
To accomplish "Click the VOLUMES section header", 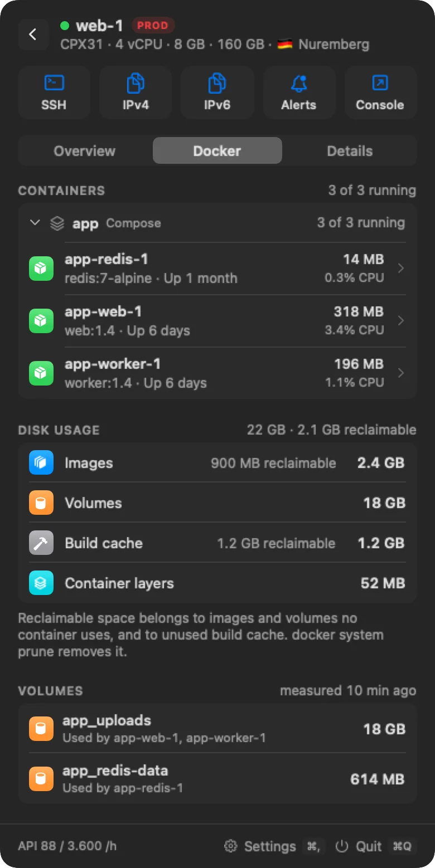I will pyautogui.click(x=50, y=691).
